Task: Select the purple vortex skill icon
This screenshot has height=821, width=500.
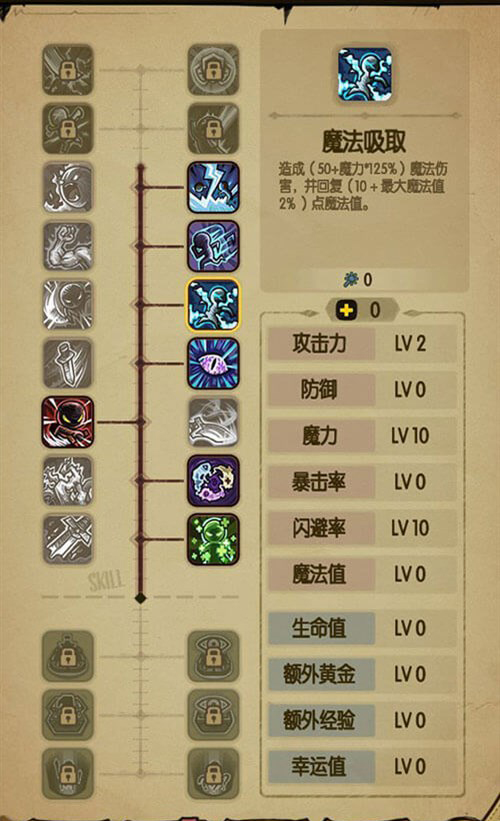Action: [214, 481]
